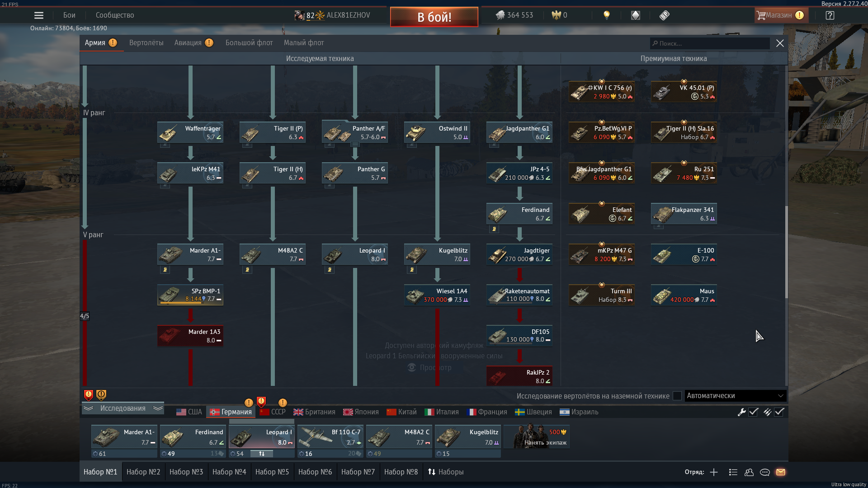The height and width of the screenshot is (488, 868).
Task: Select the premium E-100 tank
Action: click(684, 254)
